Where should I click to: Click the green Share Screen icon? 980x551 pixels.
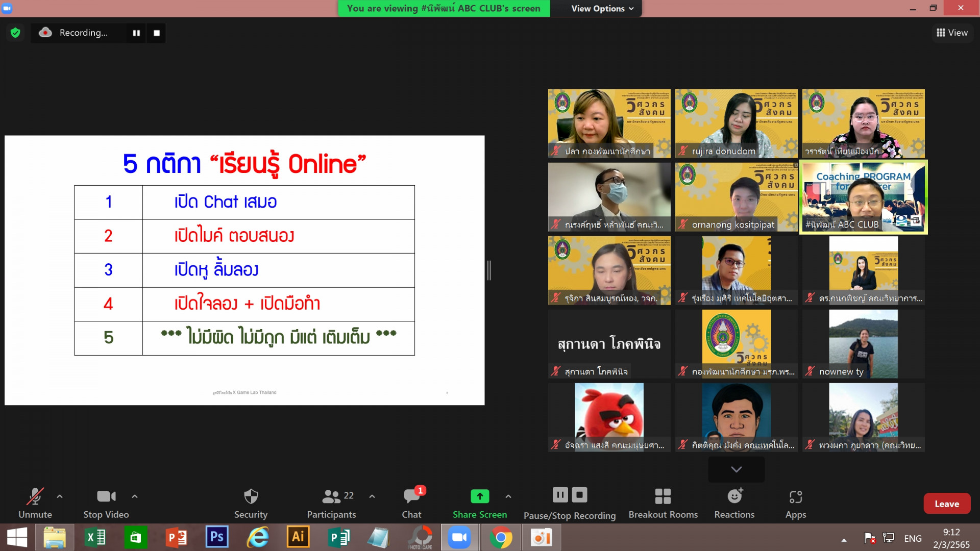(x=479, y=496)
